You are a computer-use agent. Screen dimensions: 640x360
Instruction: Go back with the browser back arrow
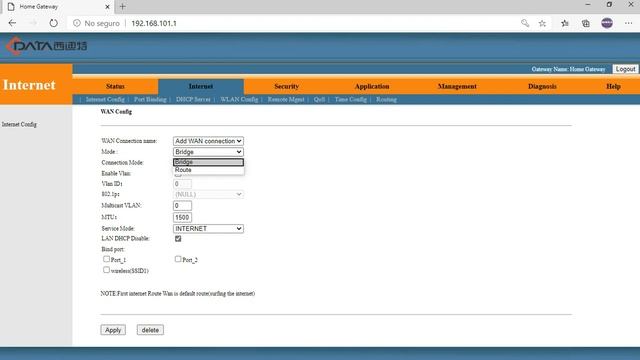click(x=12, y=23)
